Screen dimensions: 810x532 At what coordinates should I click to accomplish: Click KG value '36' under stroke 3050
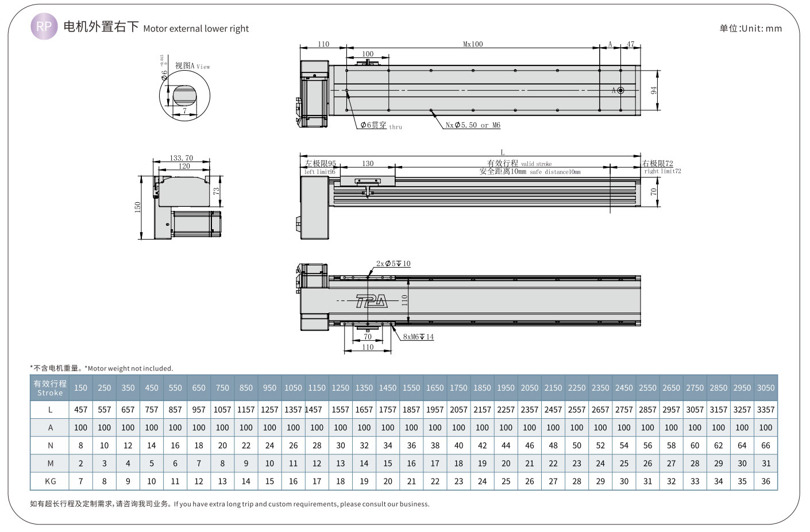[766, 481]
